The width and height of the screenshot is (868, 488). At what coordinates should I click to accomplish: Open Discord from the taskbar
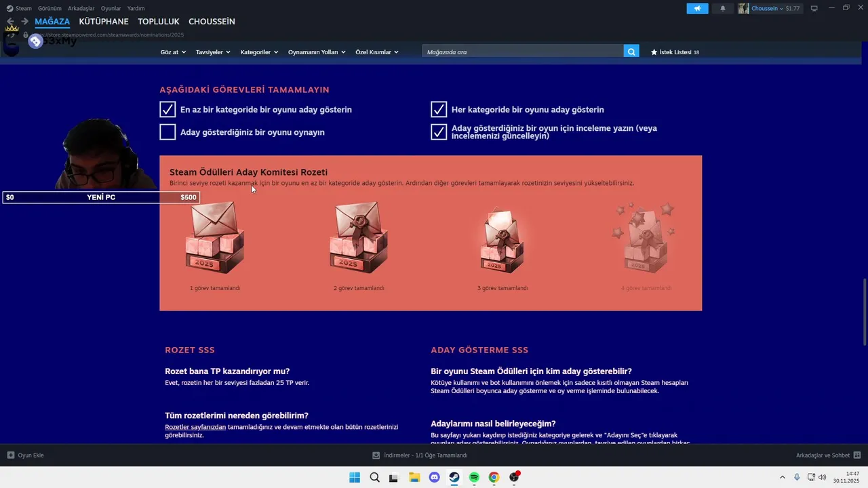click(x=434, y=477)
